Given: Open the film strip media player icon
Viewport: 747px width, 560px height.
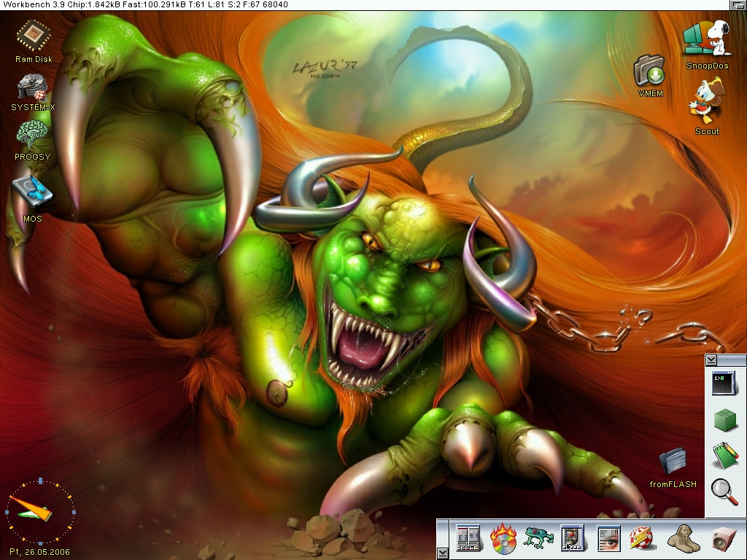Looking at the screenshot, I should pyautogui.click(x=572, y=538).
